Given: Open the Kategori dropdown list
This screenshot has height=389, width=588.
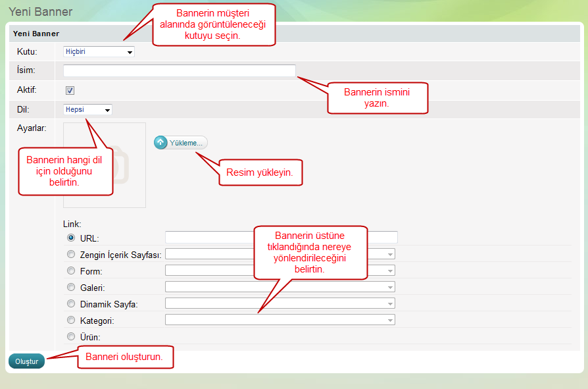Looking at the screenshot, I should pyautogui.click(x=280, y=320).
